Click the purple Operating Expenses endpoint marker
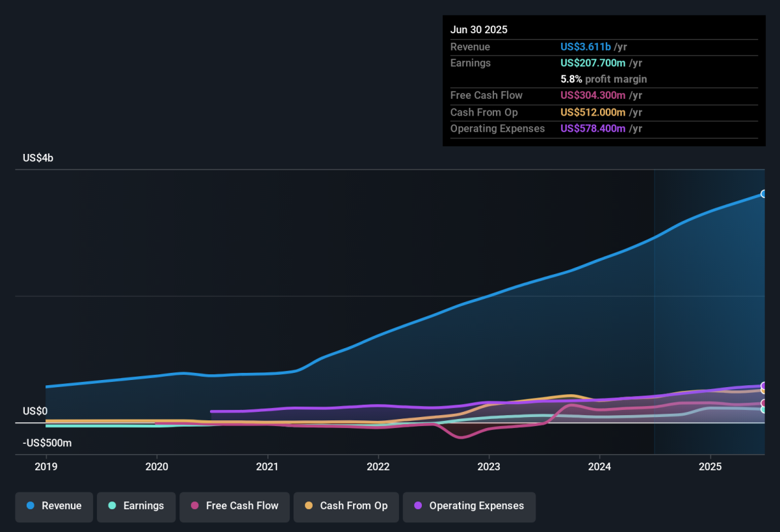 764,386
